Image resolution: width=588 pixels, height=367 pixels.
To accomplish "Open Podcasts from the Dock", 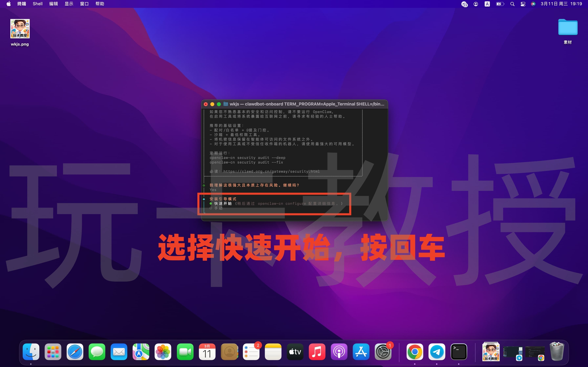I will [x=339, y=351].
